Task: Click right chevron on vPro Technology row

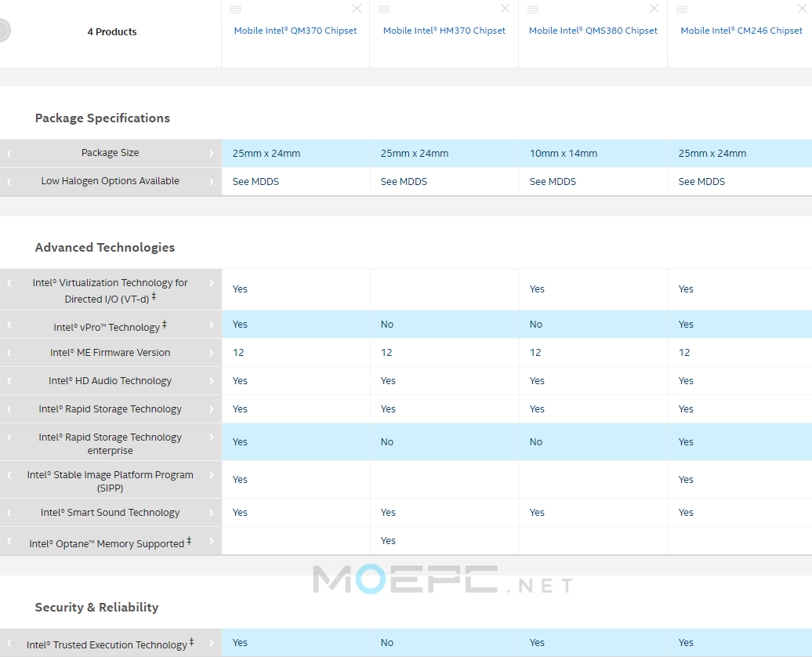Action: point(212,325)
